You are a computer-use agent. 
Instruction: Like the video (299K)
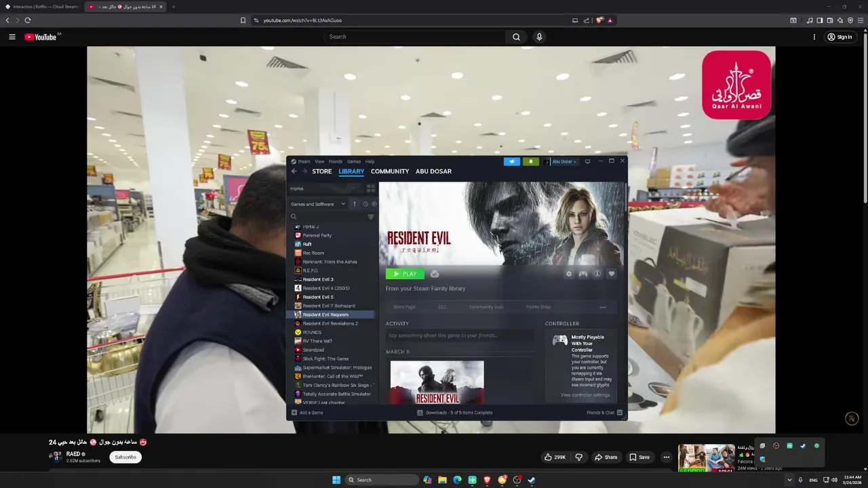tap(555, 457)
